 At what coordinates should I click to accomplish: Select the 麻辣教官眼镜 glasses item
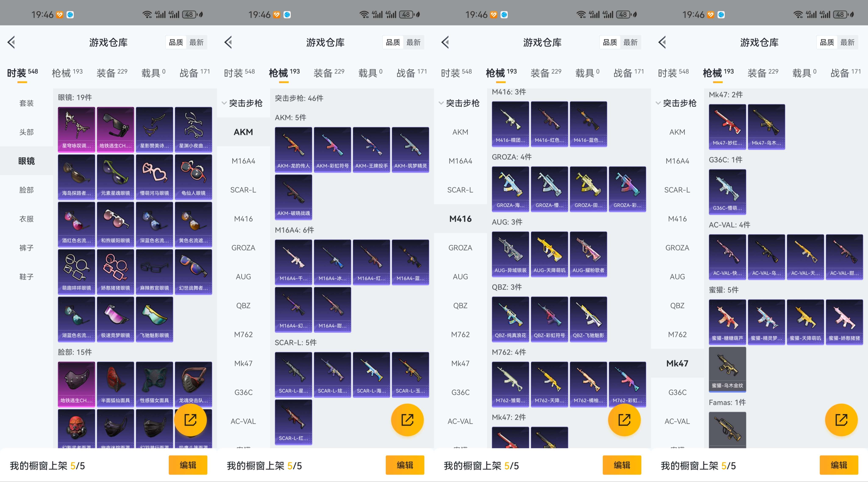coord(154,272)
